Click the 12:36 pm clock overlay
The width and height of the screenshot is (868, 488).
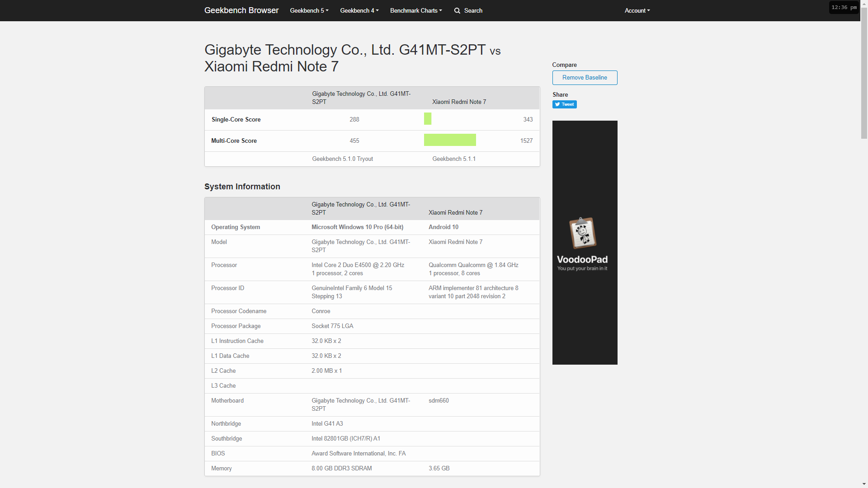coord(844,7)
